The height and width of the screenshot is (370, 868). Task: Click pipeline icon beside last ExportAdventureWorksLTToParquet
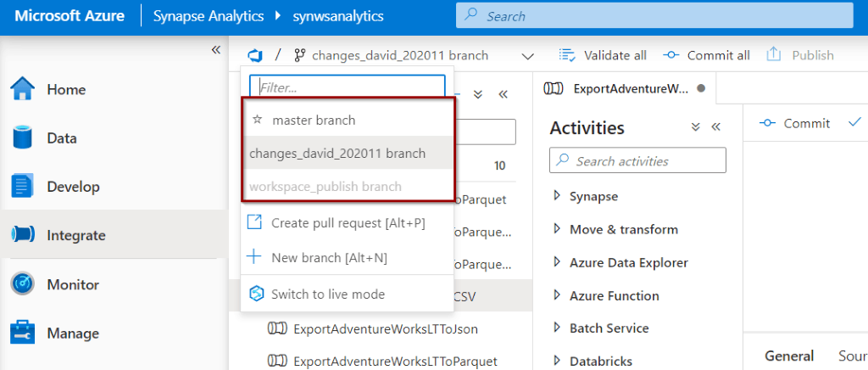coord(277,362)
